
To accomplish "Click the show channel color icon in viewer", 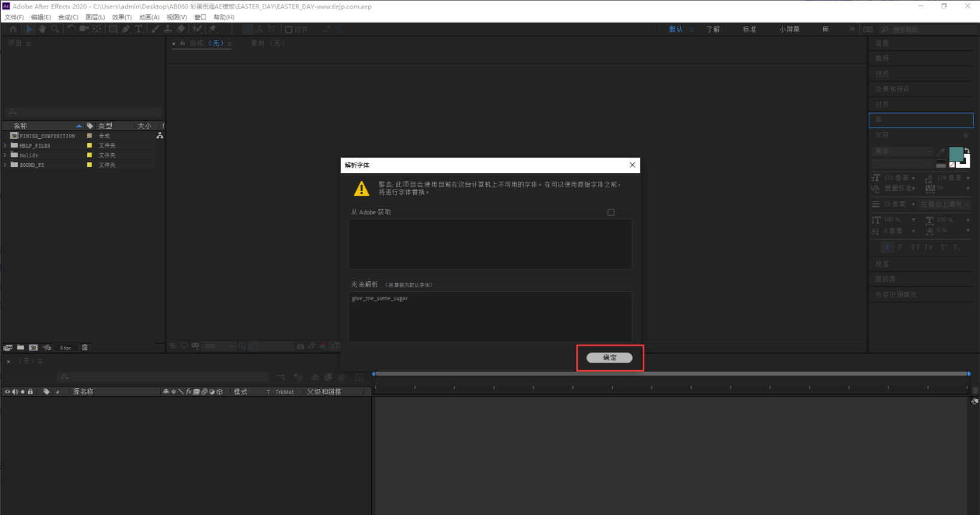I will point(323,346).
